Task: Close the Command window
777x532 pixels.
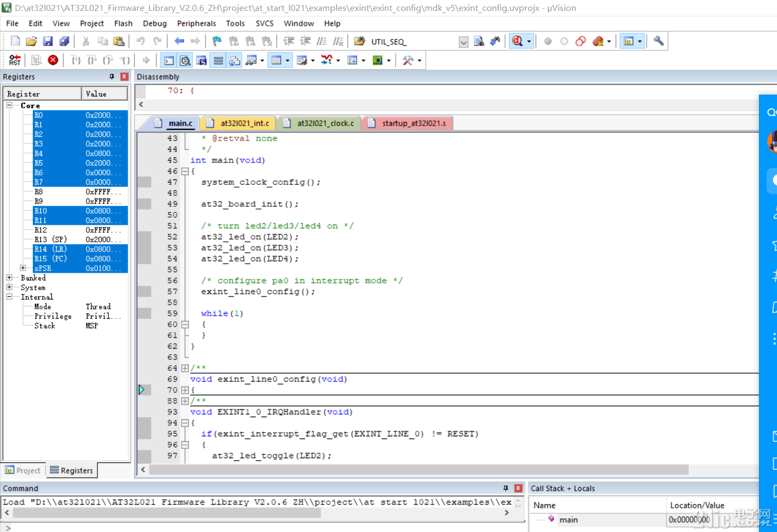Action: pyautogui.click(x=518, y=488)
